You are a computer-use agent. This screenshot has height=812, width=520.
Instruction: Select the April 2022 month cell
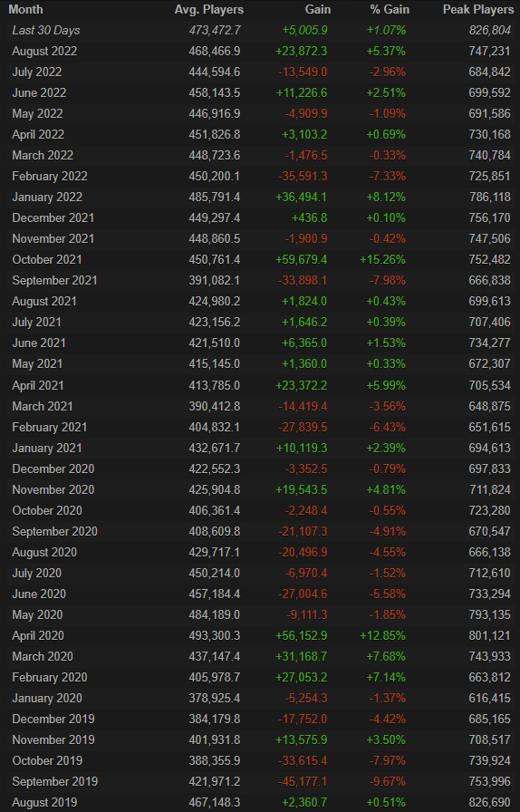pos(38,135)
